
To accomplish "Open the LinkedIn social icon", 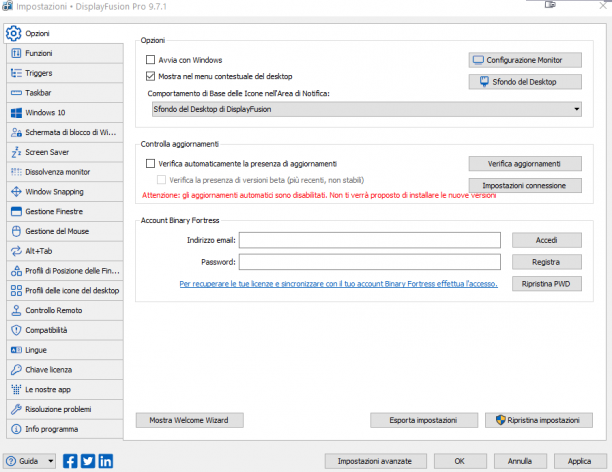I will 106,461.
